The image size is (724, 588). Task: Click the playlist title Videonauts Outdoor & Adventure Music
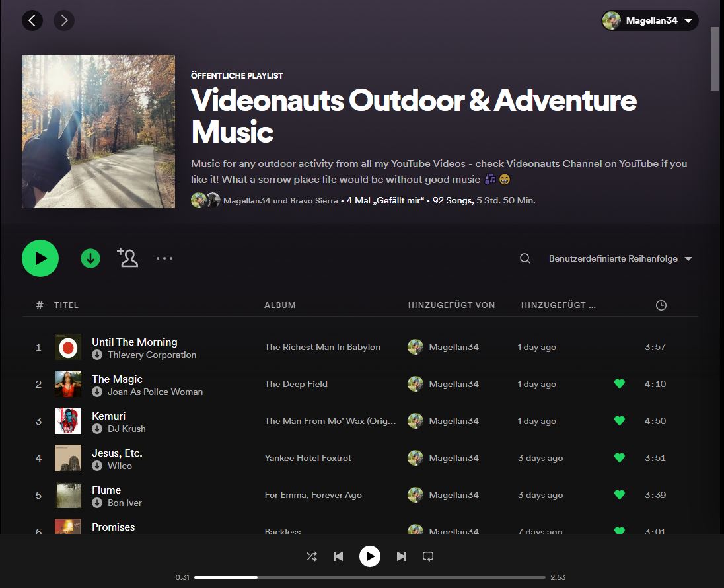(414, 116)
